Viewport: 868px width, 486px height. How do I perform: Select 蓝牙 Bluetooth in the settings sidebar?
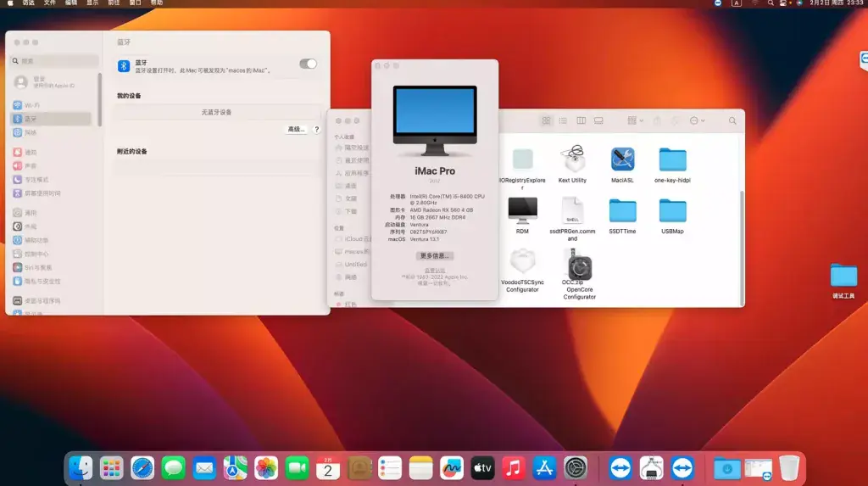(x=51, y=119)
